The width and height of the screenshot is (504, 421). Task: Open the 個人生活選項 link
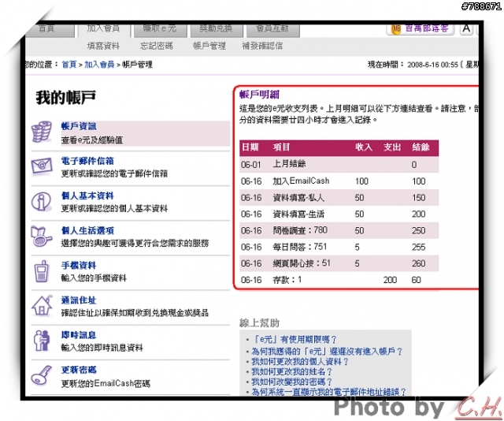pos(87,231)
